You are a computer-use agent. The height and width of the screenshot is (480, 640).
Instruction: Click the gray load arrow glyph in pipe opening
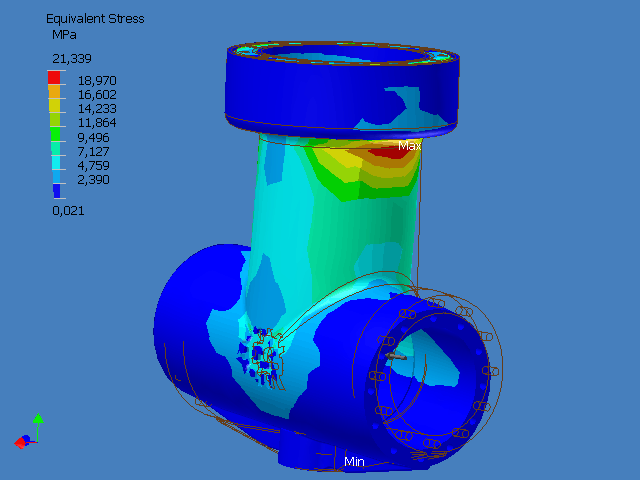click(396, 356)
